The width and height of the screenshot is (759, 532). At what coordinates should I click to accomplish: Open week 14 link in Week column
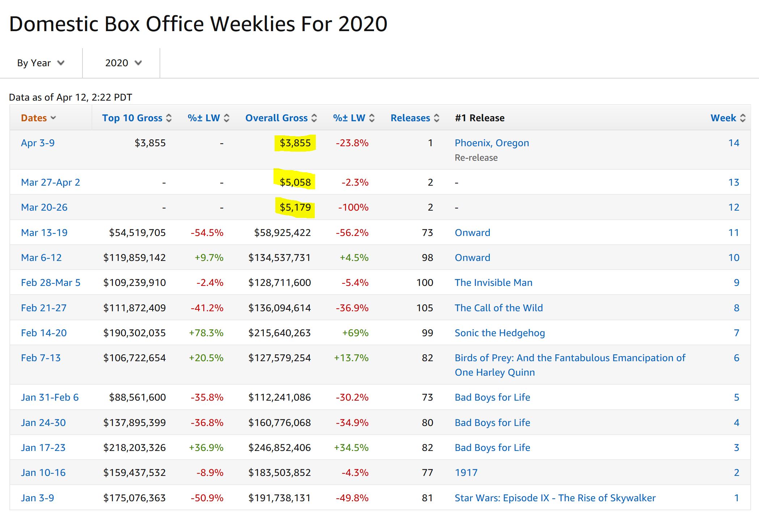[733, 143]
